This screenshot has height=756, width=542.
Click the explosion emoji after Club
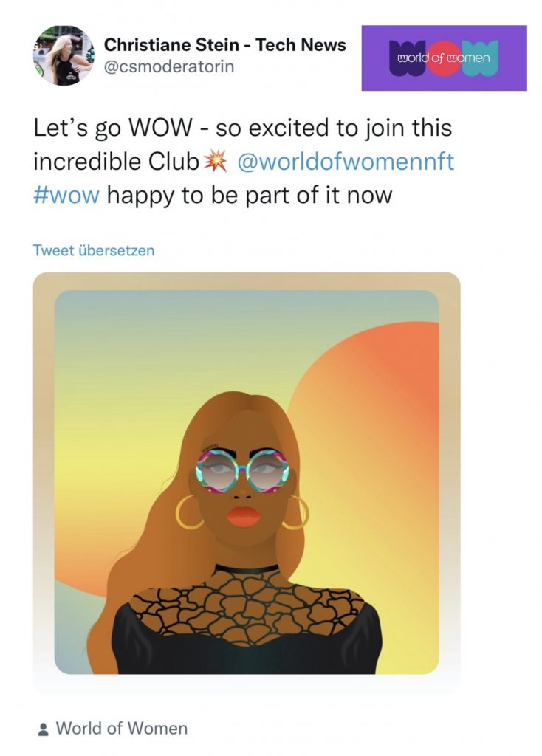click(215, 160)
